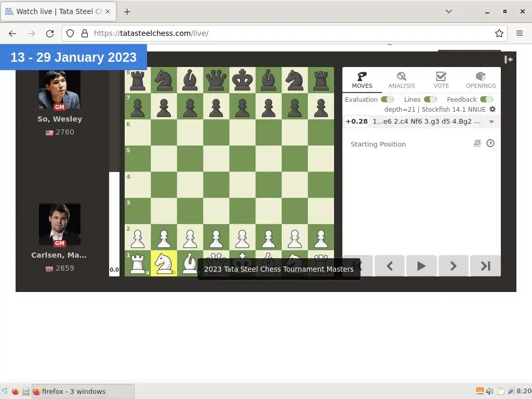Click the padlock site info icon
The width and height of the screenshot is (532, 399).
[x=85, y=33]
